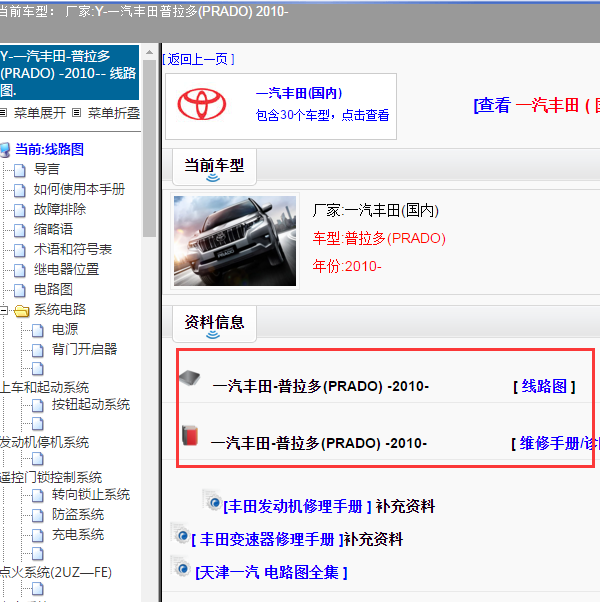Click the 菜单展开 expand-all icon
Viewport: 600px width, 602px height.
pos(3,113)
